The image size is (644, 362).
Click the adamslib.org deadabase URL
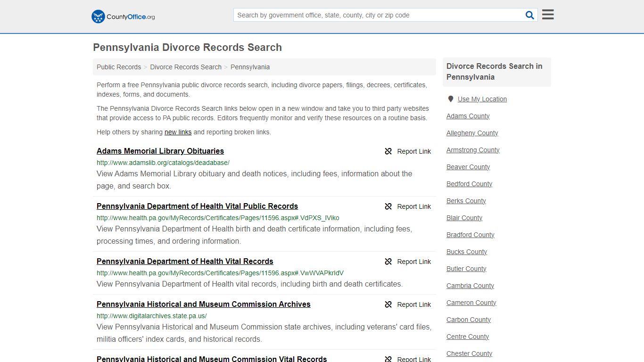163,163
